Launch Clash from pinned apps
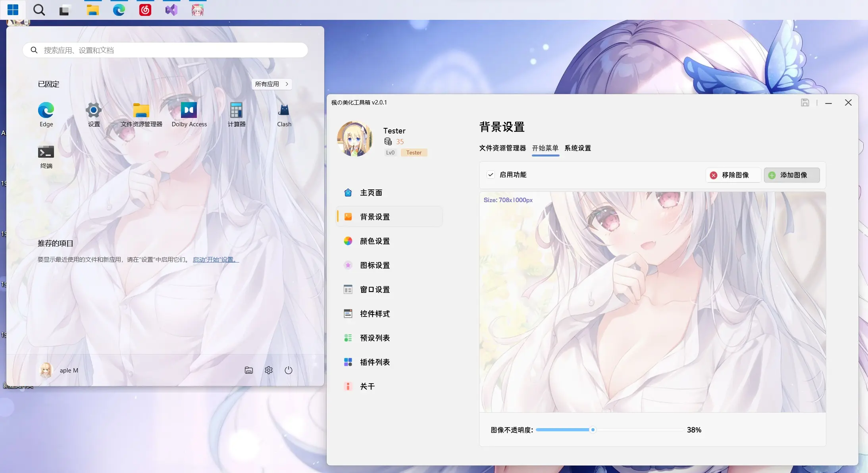This screenshot has height=473, width=868. [284, 115]
